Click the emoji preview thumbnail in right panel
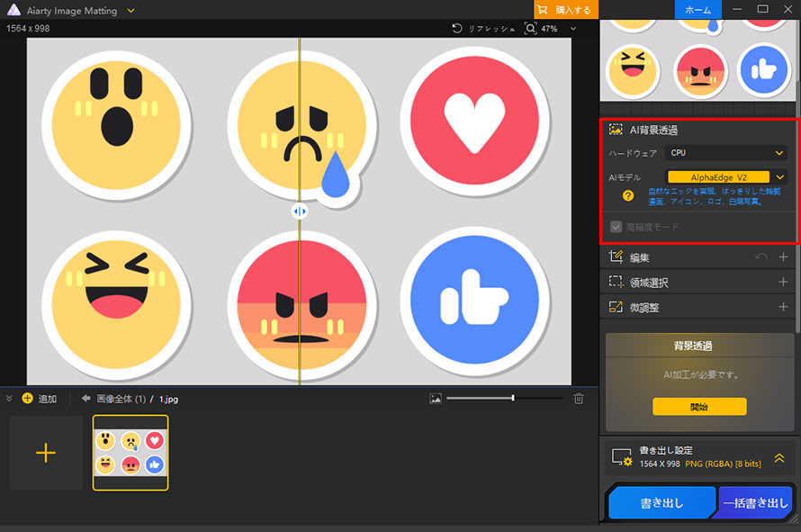This screenshot has width=801, height=532. pyautogui.click(x=697, y=59)
